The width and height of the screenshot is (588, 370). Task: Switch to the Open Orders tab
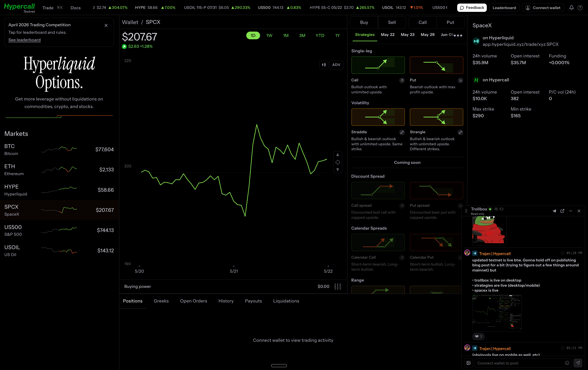tap(193, 301)
